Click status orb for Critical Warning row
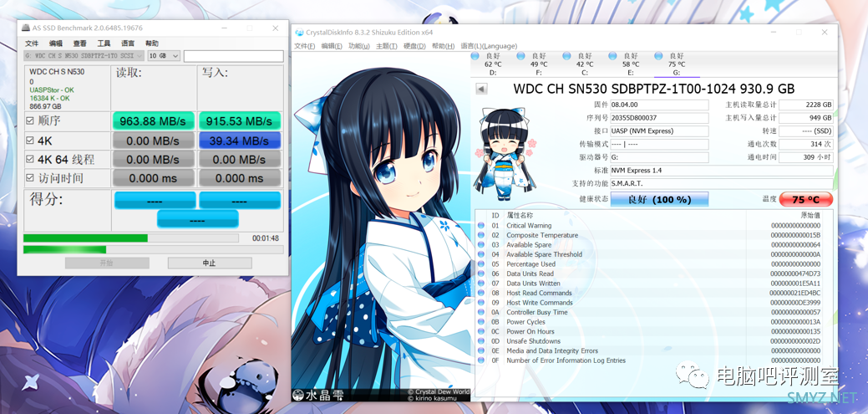The height and width of the screenshot is (414, 868). click(x=481, y=226)
